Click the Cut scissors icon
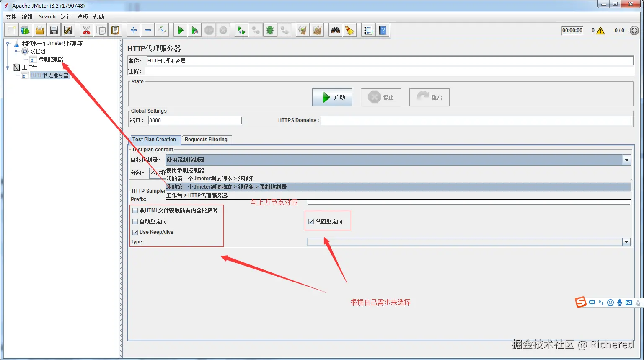This screenshot has width=644, height=360. [86, 30]
